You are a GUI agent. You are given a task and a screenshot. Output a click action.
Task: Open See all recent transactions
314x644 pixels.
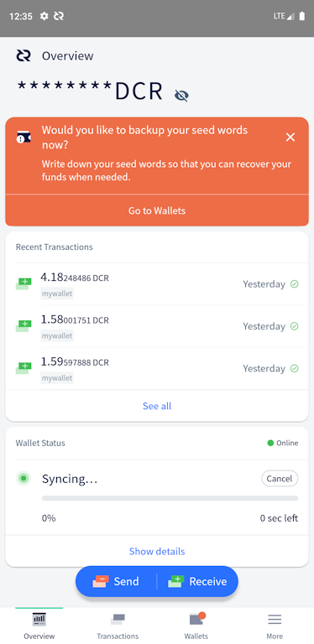157,406
